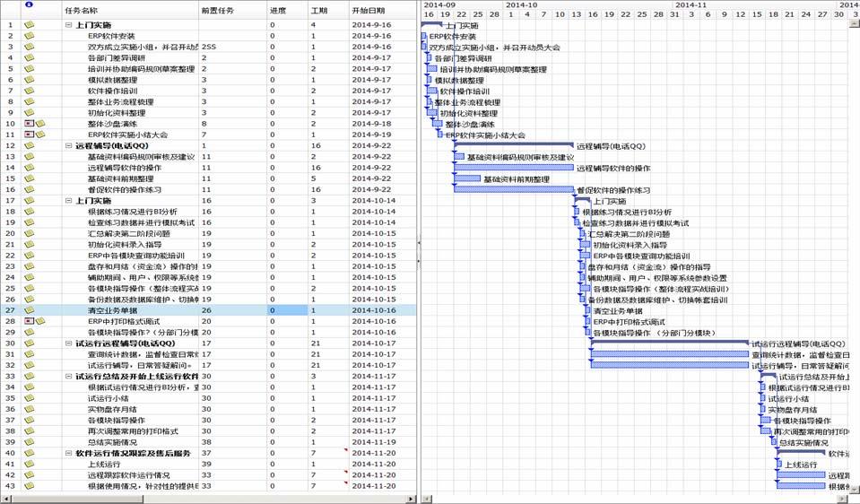Select row number 27 header

(11, 310)
